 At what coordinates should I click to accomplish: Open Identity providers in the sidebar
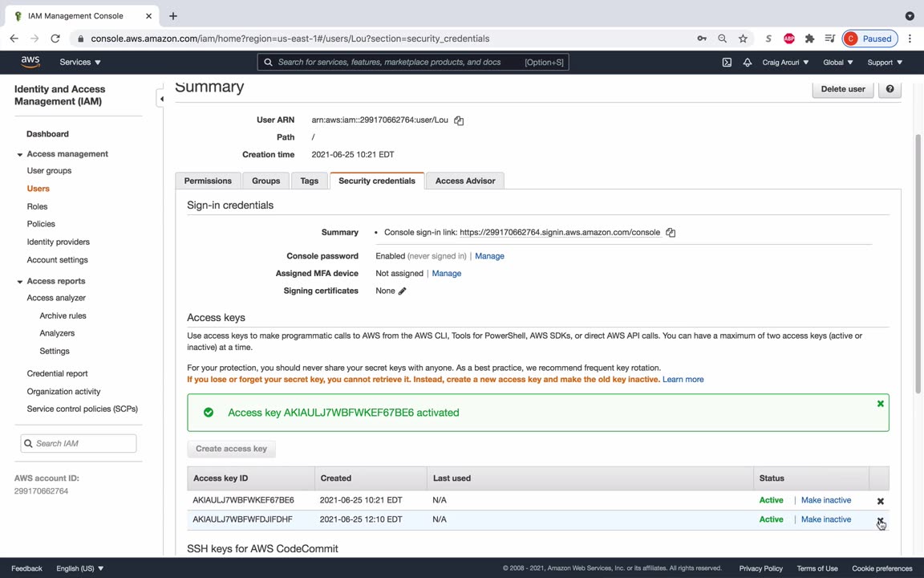59,242
